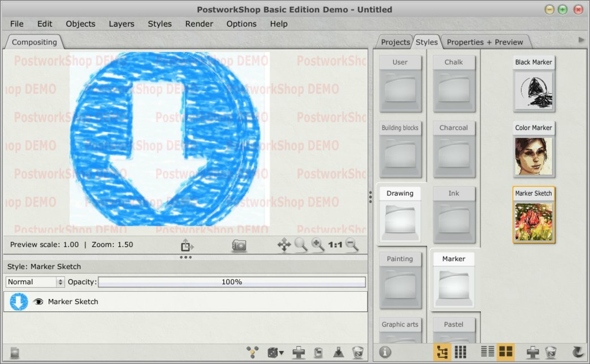Open the Ink style folder
This screenshot has width=590, height=364.
454,215
